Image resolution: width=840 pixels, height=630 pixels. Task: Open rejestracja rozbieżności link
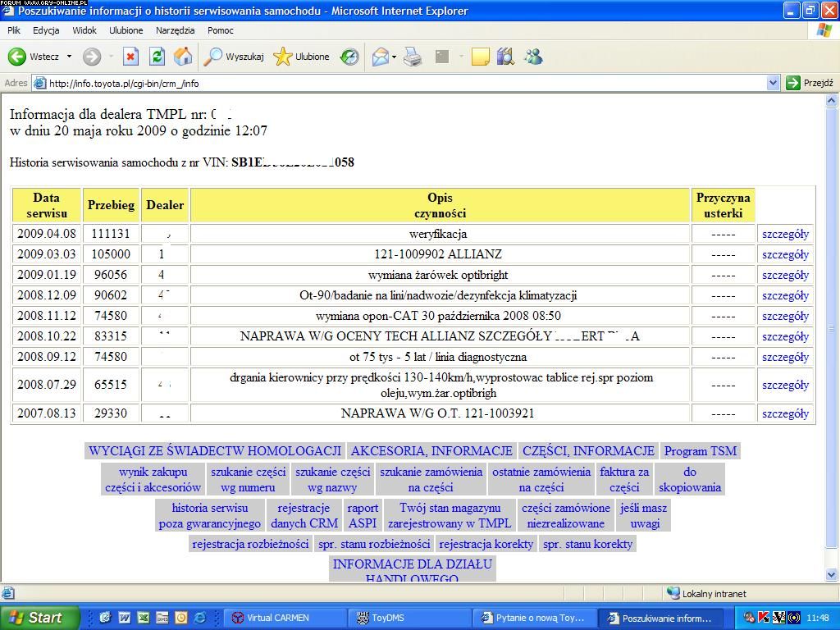[x=250, y=545]
